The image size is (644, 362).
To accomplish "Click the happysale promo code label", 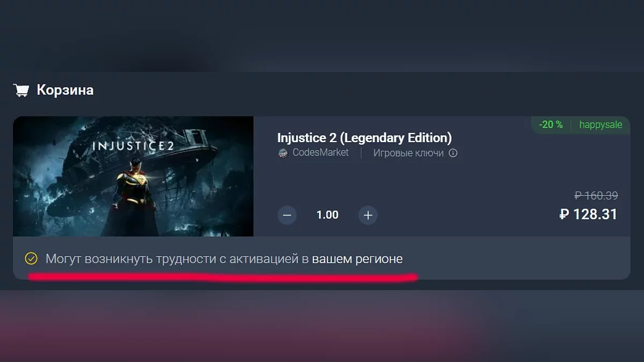I will 601,125.
